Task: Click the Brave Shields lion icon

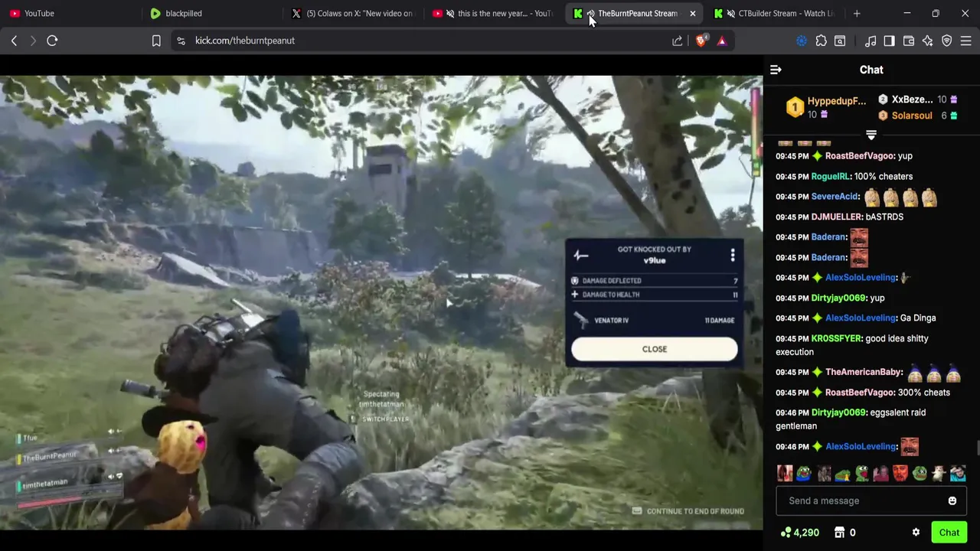Action: (701, 41)
